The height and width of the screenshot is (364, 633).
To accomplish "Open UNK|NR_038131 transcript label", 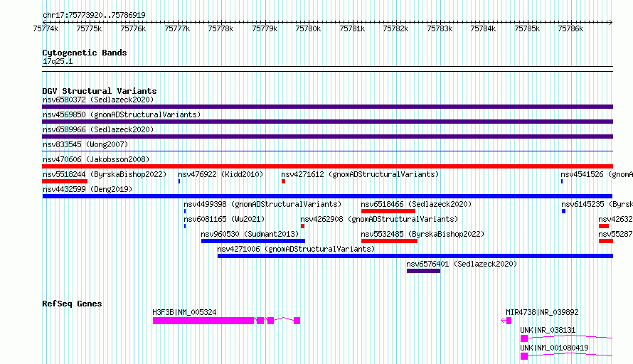I will coord(548,330).
